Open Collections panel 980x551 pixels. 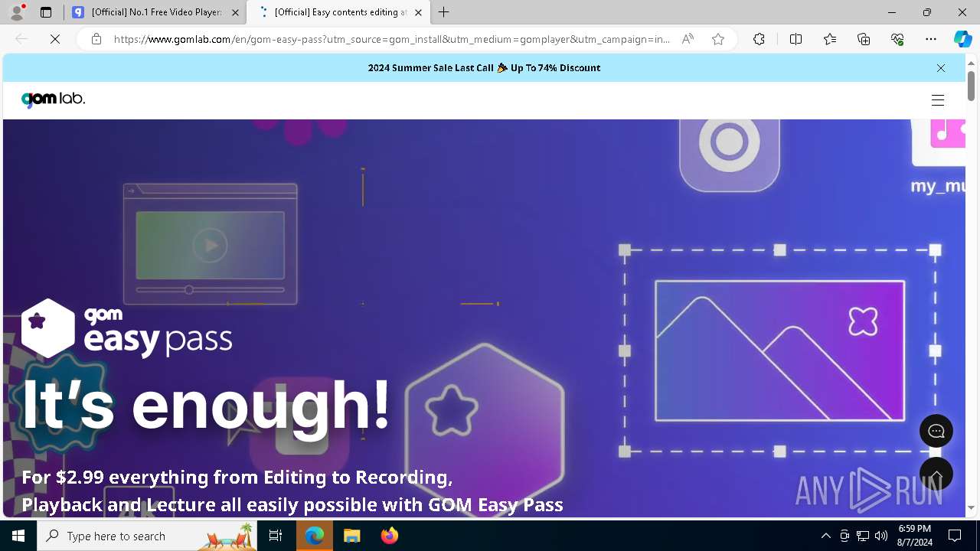pyautogui.click(x=864, y=39)
